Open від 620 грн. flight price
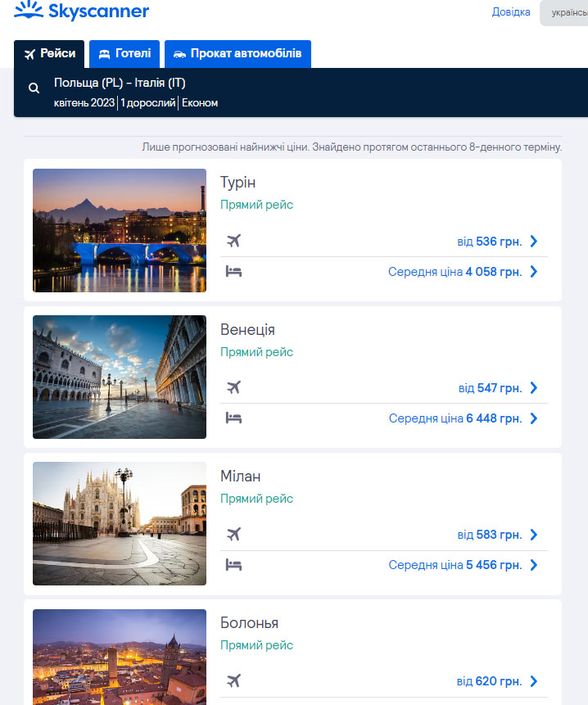588x705 pixels. pos(489,681)
